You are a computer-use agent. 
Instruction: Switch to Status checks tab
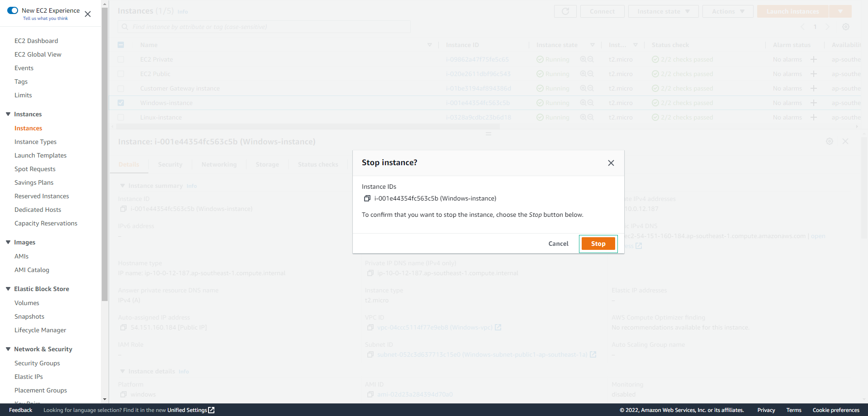tap(318, 164)
